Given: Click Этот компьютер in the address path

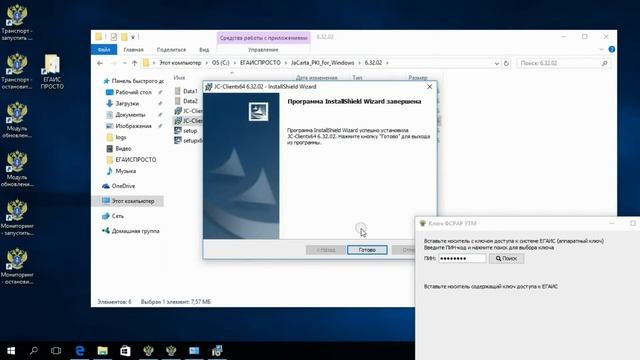Looking at the screenshot, I should (180, 63).
